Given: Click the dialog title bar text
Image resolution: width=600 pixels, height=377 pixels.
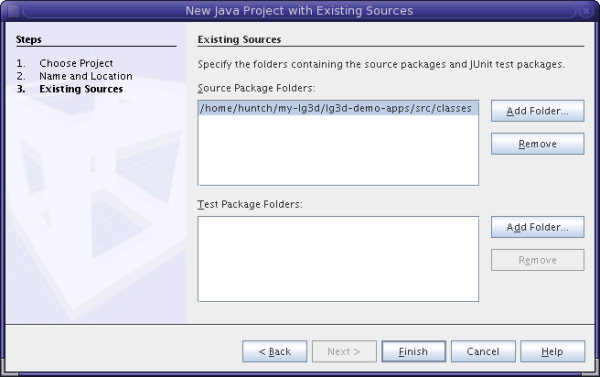Looking at the screenshot, I should [299, 11].
